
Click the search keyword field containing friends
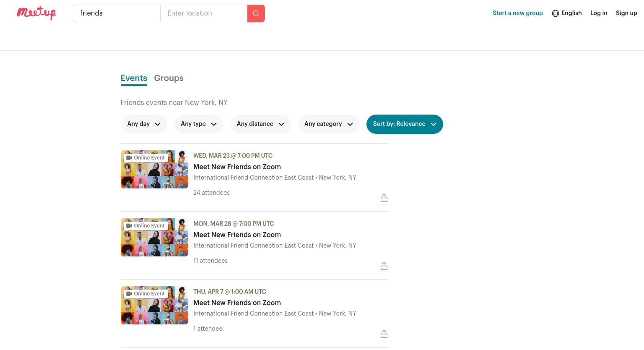click(x=117, y=13)
